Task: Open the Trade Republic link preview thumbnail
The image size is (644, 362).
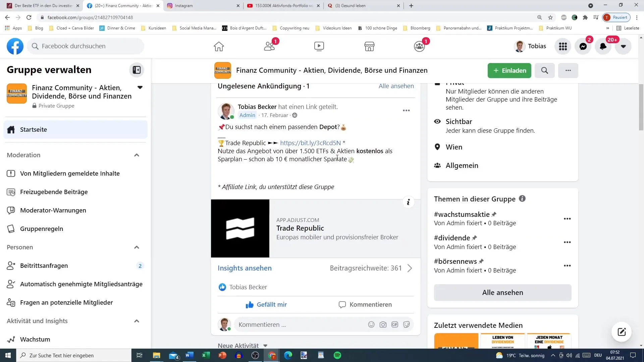Action: click(x=240, y=228)
